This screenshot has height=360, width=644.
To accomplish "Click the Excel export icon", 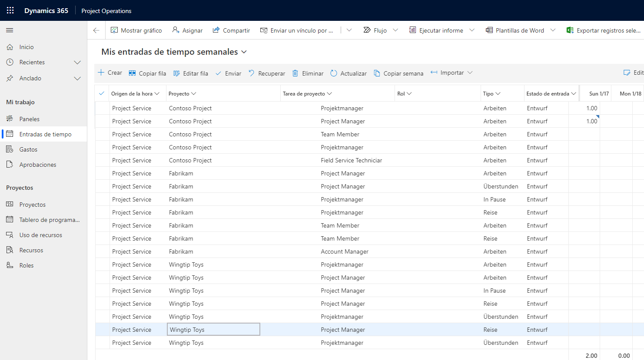I will 570,30.
